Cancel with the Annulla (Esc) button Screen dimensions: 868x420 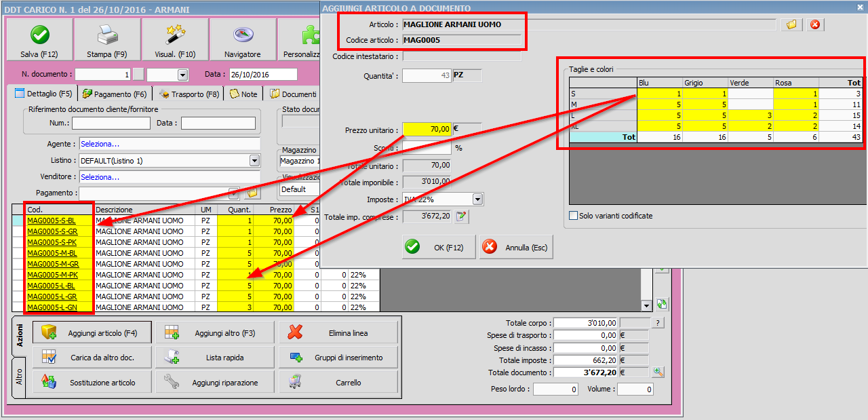pos(516,248)
